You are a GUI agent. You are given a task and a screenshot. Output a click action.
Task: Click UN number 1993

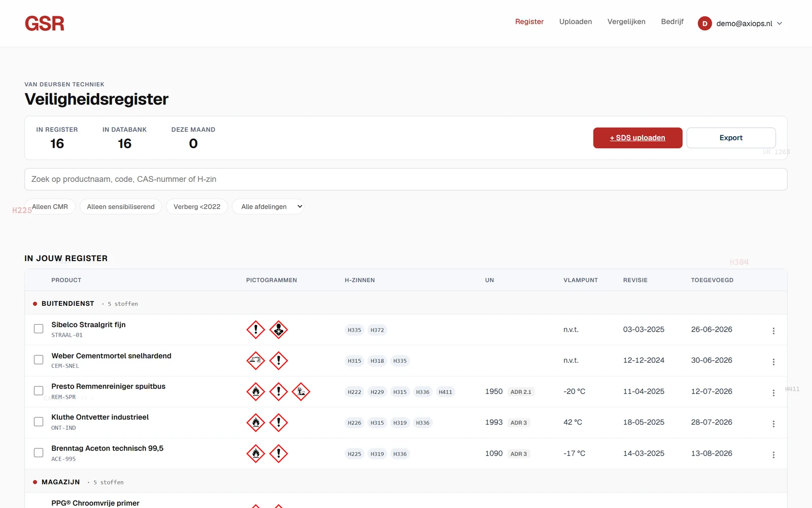494,422
